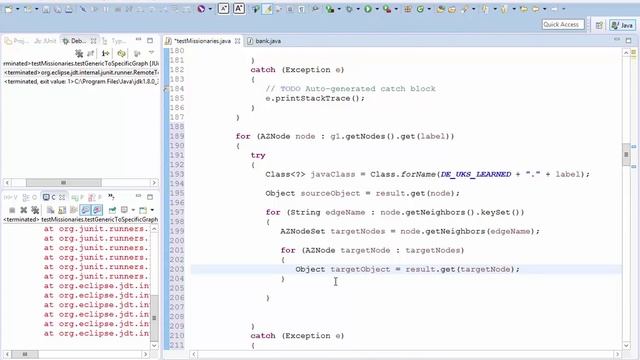The height and width of the screenshot is (360, 640).
Task: Click the editor scroll down arrow
Action: 626,345
